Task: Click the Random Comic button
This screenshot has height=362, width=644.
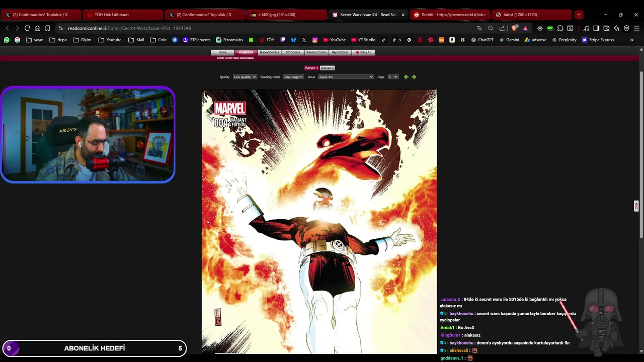Action: click(316, 52)
